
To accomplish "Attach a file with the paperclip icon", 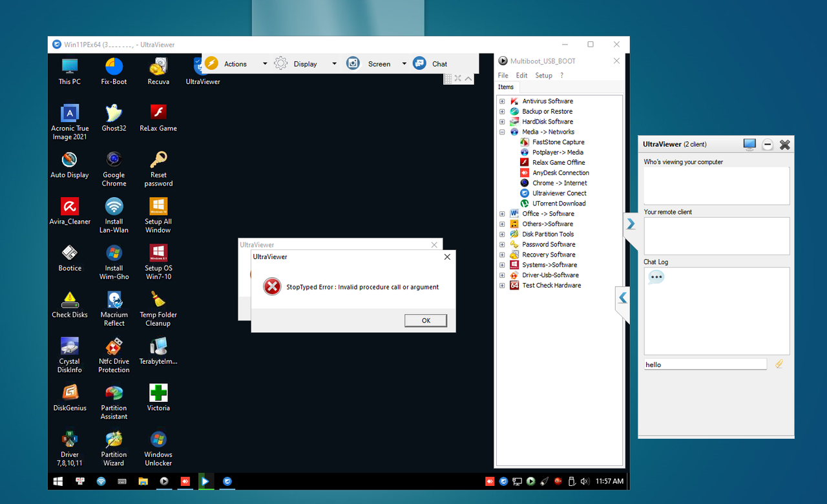I will pyautogui.click(x=779, y=364).
